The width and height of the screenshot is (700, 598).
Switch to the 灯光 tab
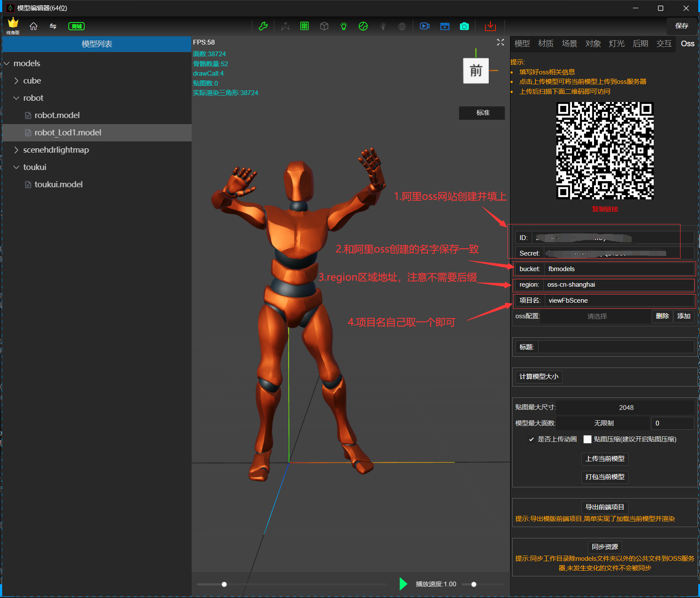pos(617,44)
